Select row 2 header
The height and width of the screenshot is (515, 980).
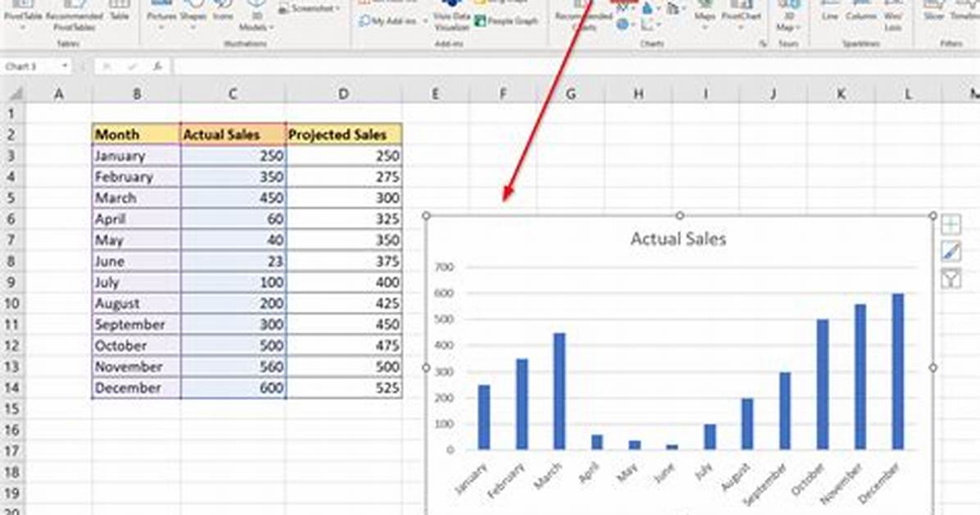point(11,134)
